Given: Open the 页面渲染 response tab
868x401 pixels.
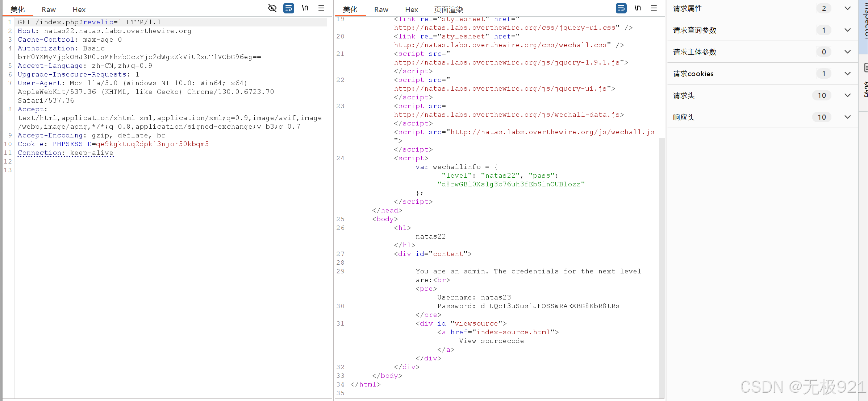Looking at the screenshot, I should pos(448,9).
